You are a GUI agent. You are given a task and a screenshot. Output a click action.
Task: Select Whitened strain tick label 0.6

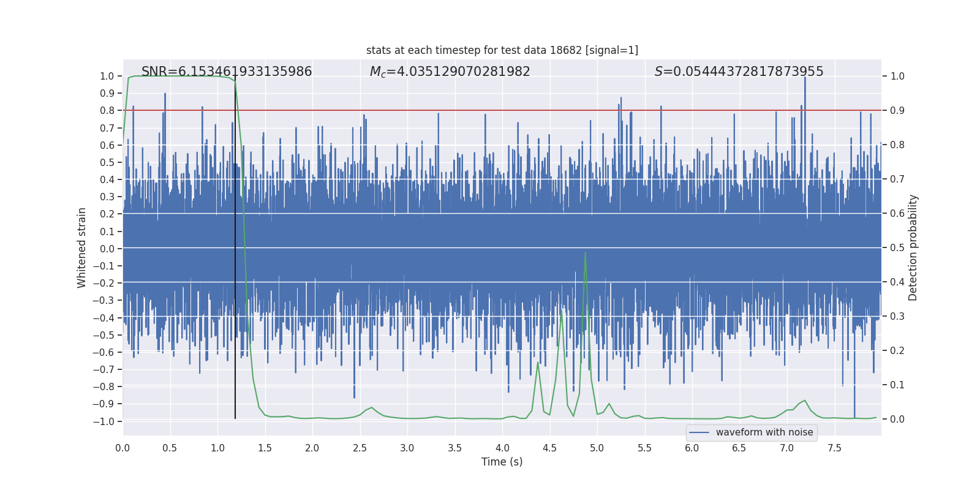tap(107, 145)
